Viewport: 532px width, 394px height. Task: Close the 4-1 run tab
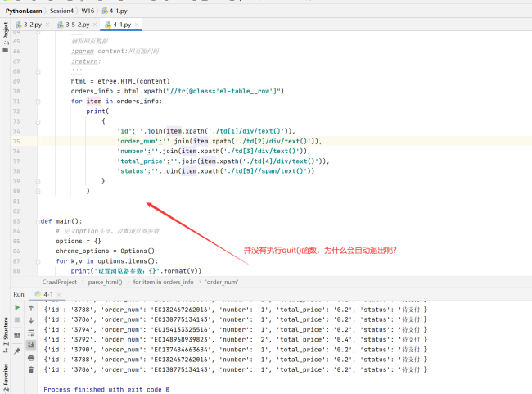click(x=59, y=295)
